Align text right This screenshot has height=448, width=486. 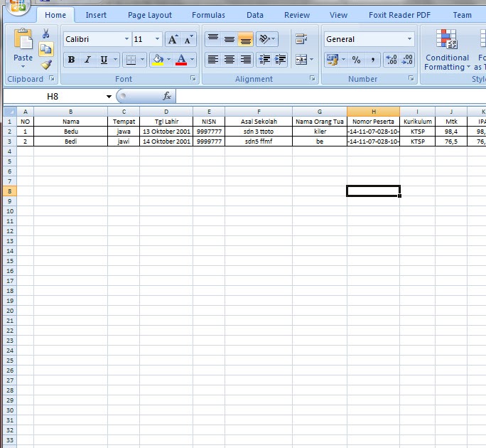(x=246, y=60)
